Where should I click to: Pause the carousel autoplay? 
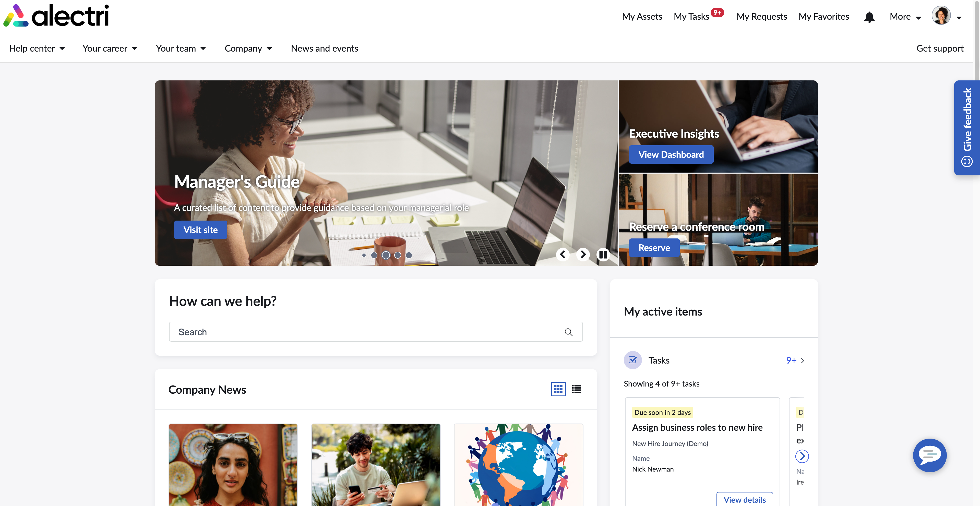(x=603, y=254)
